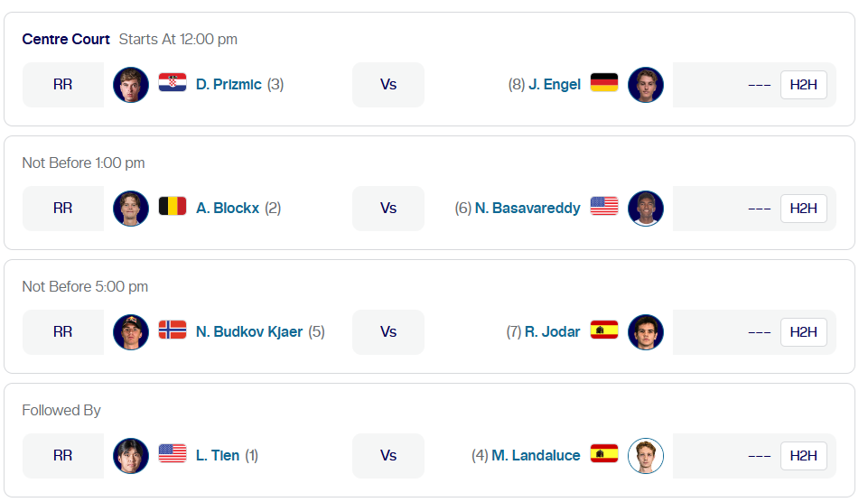Click the Croatian flag icon
Viewport: 868px width, 502px height.
173,84
